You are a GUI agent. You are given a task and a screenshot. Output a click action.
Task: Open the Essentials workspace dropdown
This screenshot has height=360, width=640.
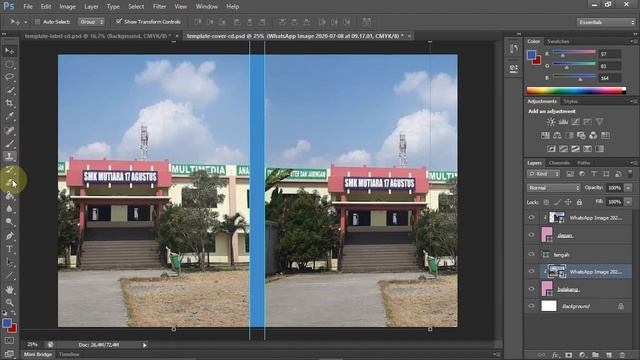click(x=606, y=22)
